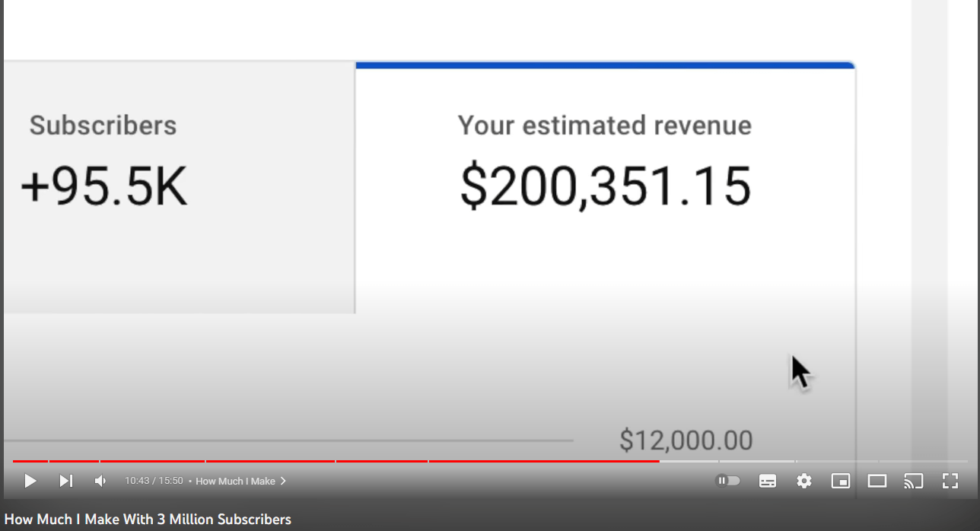The image size is (980, 531).
Task: Toggle the autoplay switch off
Action: pos(728,481)
